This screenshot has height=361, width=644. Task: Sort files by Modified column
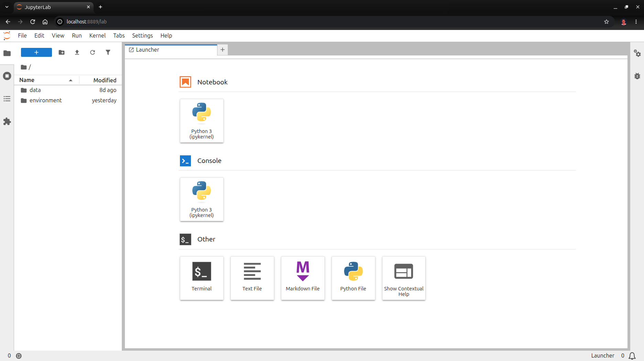point(100,80)
